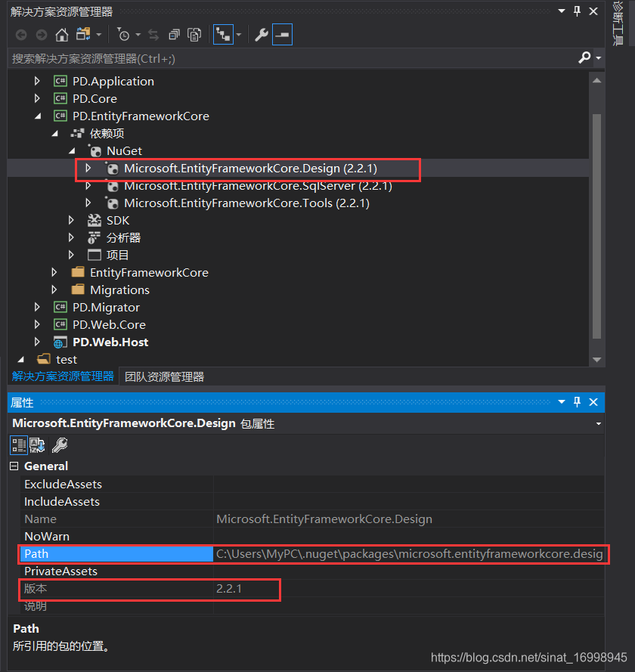Click the Migrations folder icon
The height and width of the screenshot is (672, 635).
78,290
